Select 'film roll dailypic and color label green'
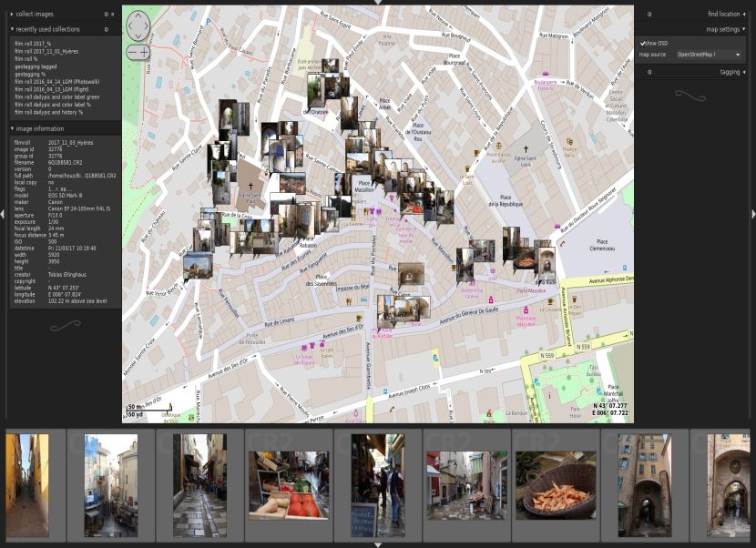 pos(56,97)
